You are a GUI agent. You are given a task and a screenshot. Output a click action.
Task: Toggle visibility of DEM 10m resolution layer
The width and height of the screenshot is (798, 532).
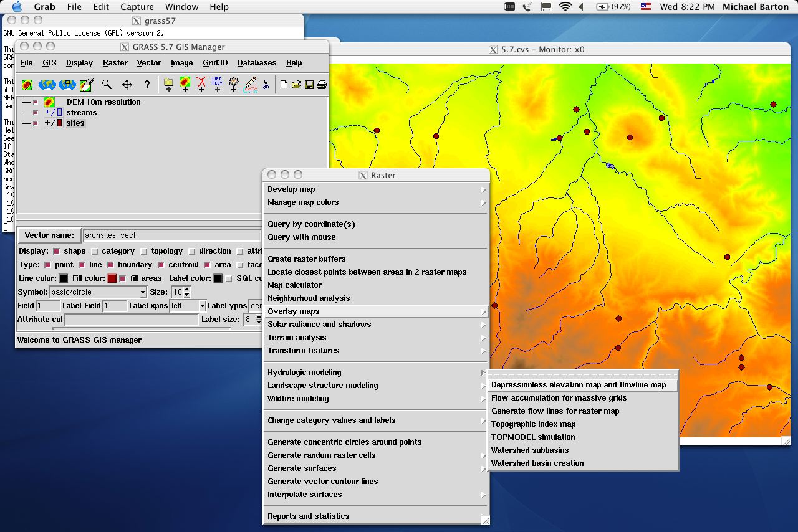coord(36,102)
